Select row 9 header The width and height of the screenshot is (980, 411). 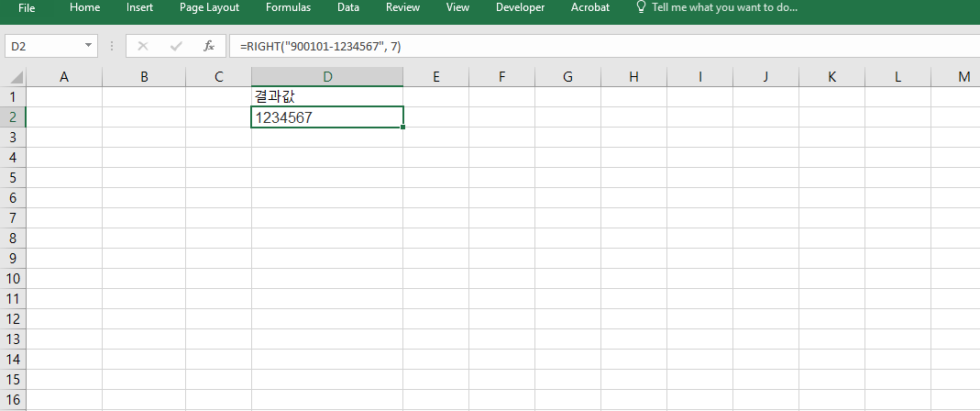pos(13,259)
